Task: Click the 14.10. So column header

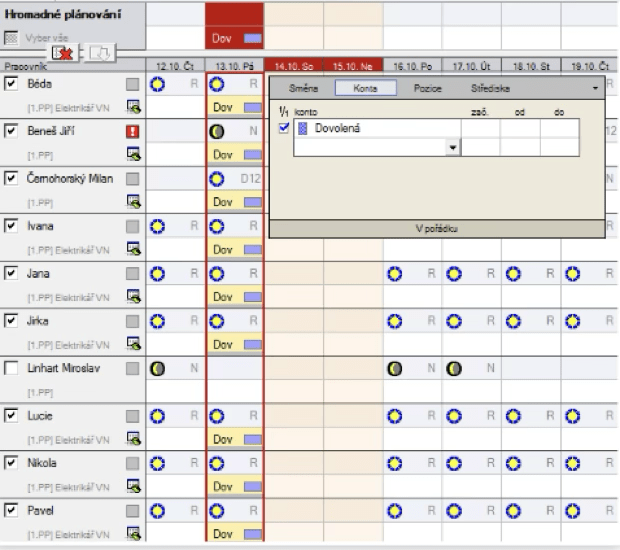Action: click(x=294, y=66)
